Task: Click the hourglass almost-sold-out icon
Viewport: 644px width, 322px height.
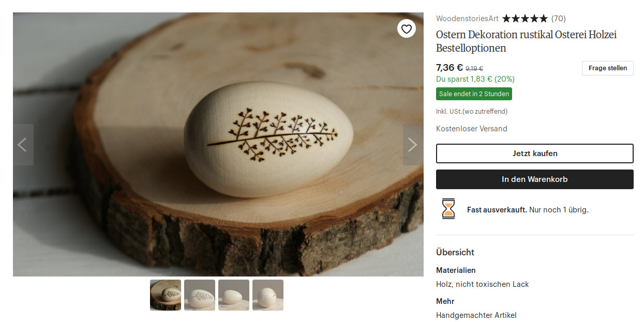Action: tap(448, 209)
